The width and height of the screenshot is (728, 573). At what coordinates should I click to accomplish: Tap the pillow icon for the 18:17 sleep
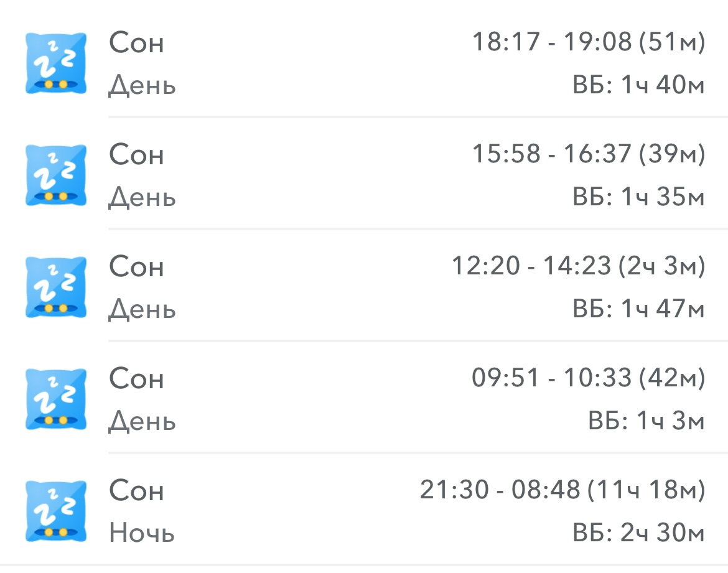point(56,63)
